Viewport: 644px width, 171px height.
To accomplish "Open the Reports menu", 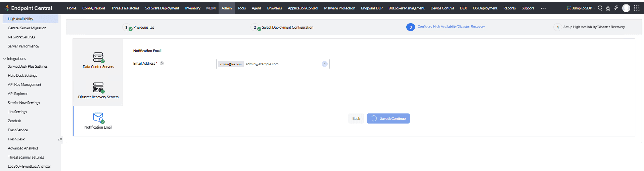I will coord(509,8).
